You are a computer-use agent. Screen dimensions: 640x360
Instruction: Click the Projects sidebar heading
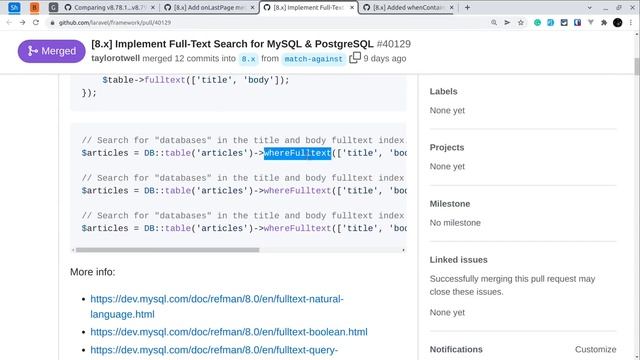(447, 147)
